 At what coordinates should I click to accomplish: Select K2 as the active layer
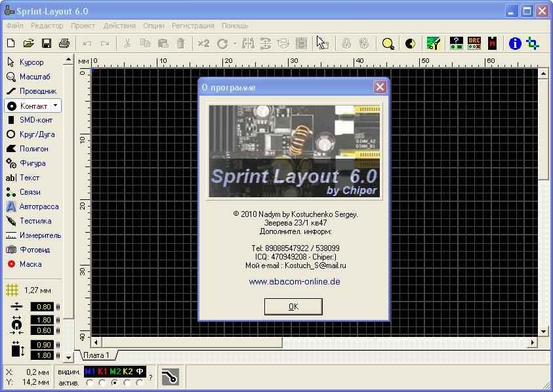coord(127,382)
